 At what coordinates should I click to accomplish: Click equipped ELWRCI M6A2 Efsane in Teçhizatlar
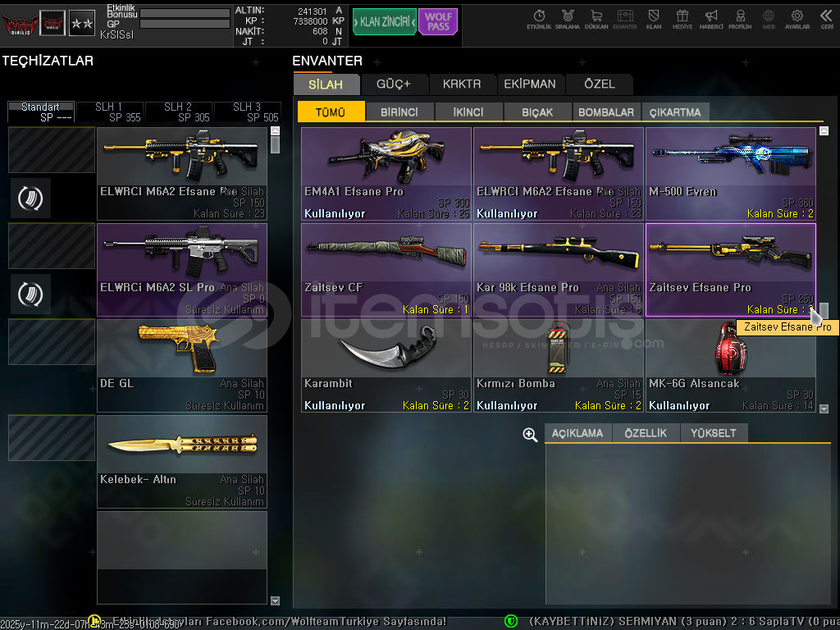point(182,174)
